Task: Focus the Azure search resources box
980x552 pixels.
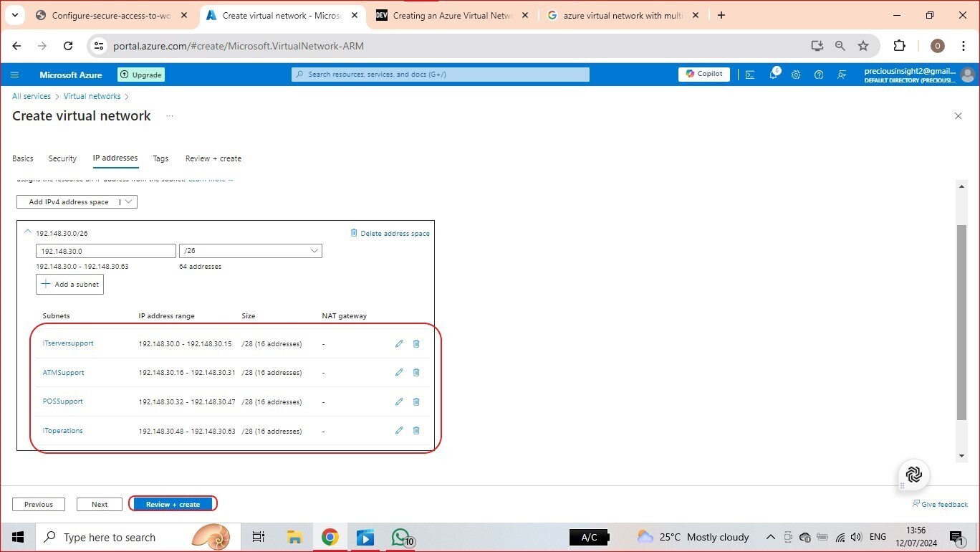Action: [441, 75]
